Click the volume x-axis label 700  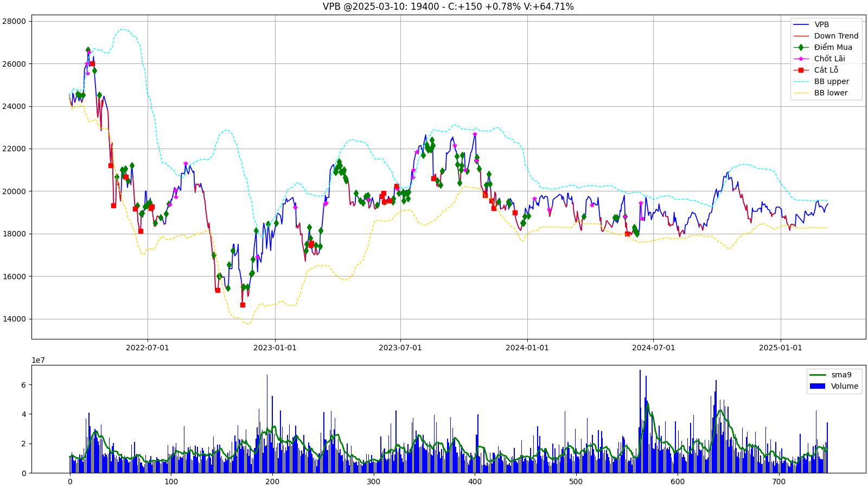click(x=778, y=481)
